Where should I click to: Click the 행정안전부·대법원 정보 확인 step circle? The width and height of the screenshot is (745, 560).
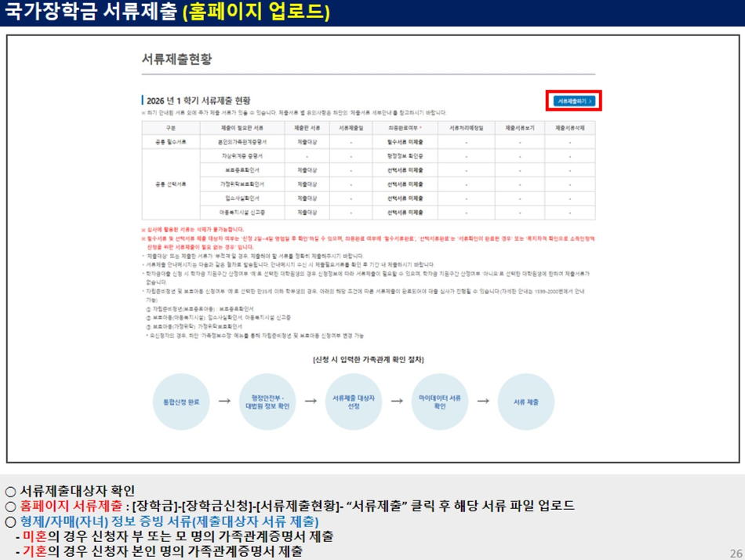(267, 402)
